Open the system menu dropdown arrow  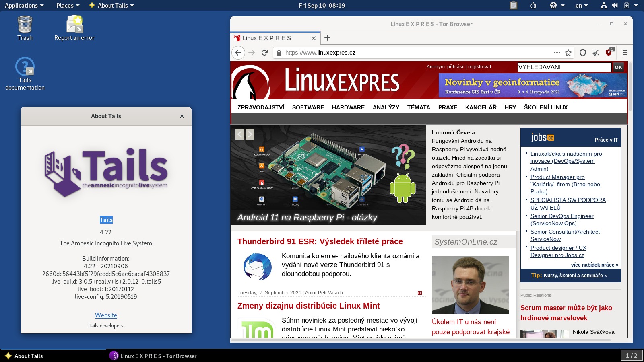[x=636, y=5]
